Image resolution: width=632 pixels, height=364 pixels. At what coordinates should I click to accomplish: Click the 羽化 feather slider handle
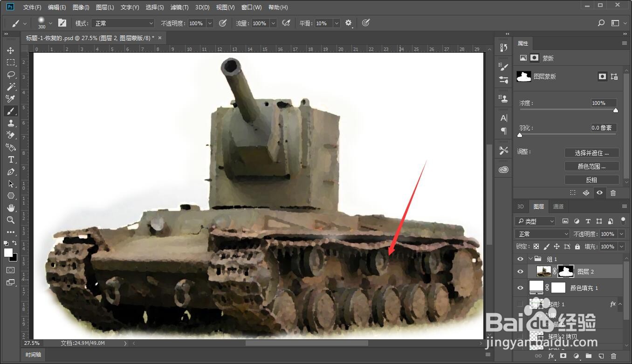pyautogui.click(x=520, y=135)
